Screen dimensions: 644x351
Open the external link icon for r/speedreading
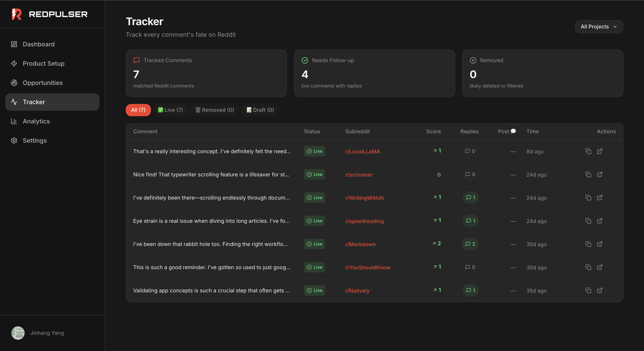600,221
